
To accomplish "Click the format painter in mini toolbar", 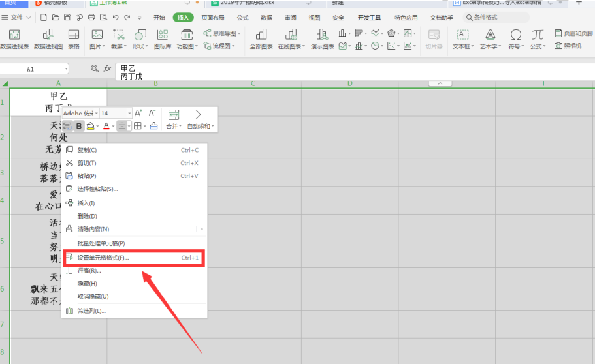I will (153, 126).
